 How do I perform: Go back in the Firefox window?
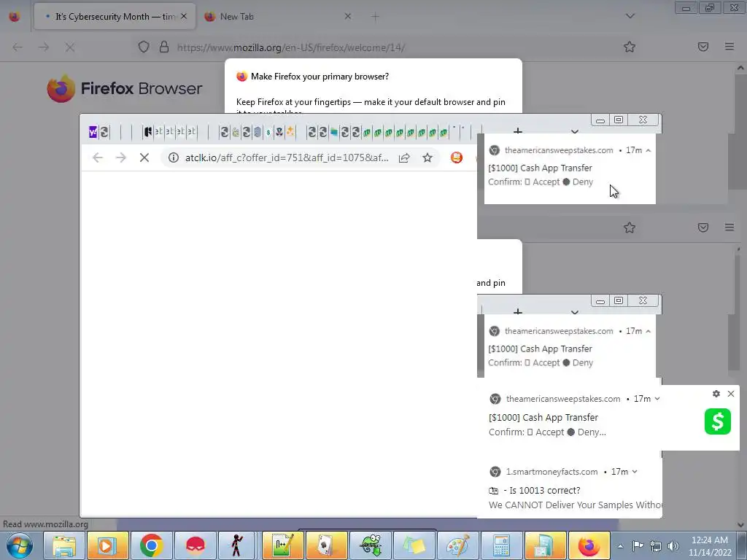tap(18, 47)
